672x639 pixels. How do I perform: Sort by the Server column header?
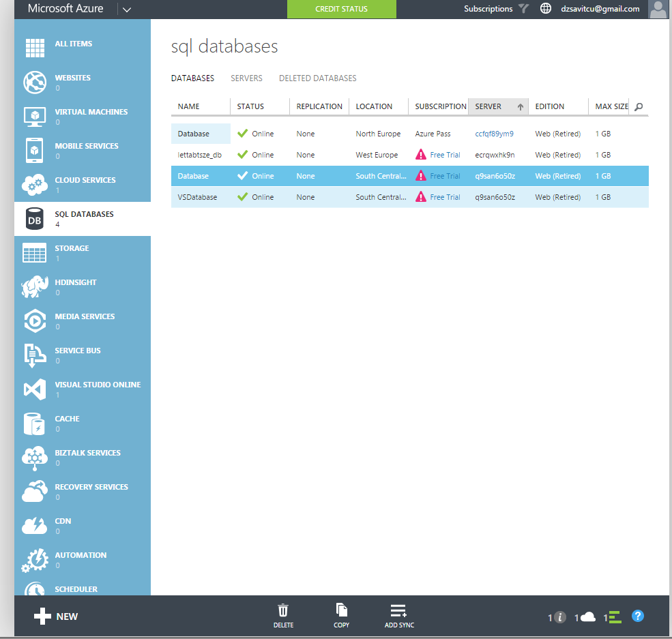point(499,106)
